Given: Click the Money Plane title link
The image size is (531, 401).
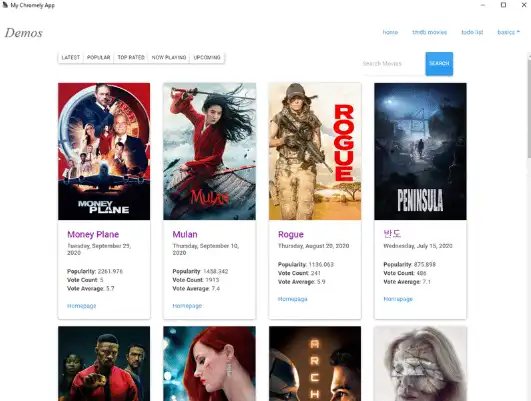Looking at the screenshot, I should 93,234.
